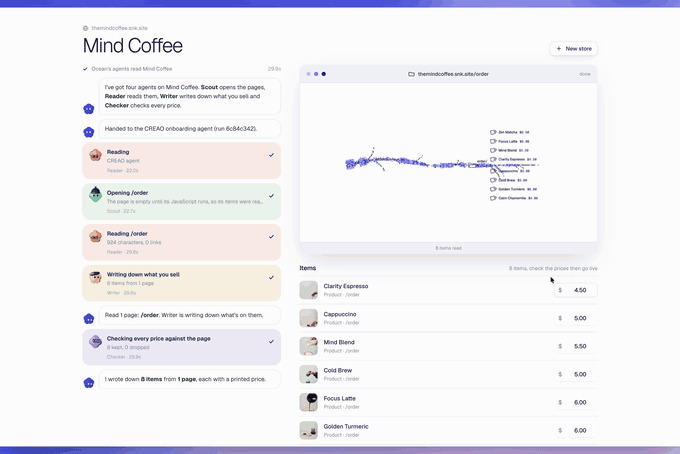The height and width of the screenshot is (454, 680).
Task: Click the checkmark before 'Ocean's agents read Mind Coffee'
Action: click(x=85, y=69)
